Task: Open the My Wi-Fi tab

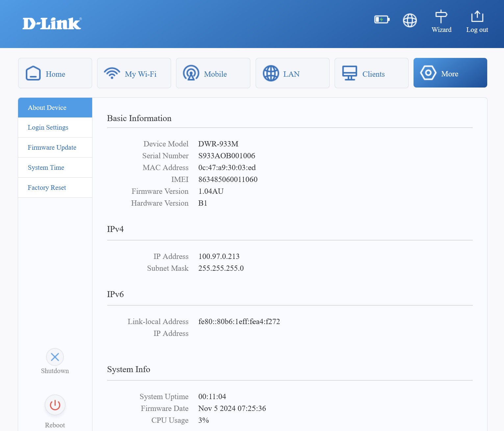Action: coord(134,73)
